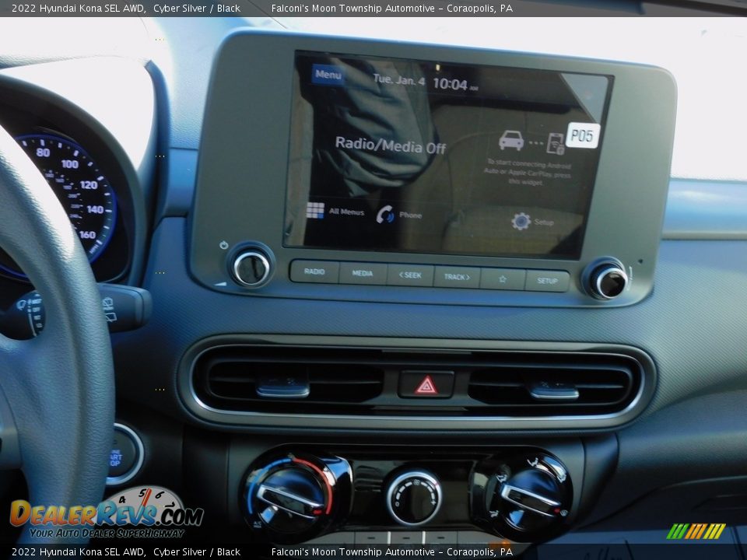Tap the Phone handset icon

tap(385, 215)
